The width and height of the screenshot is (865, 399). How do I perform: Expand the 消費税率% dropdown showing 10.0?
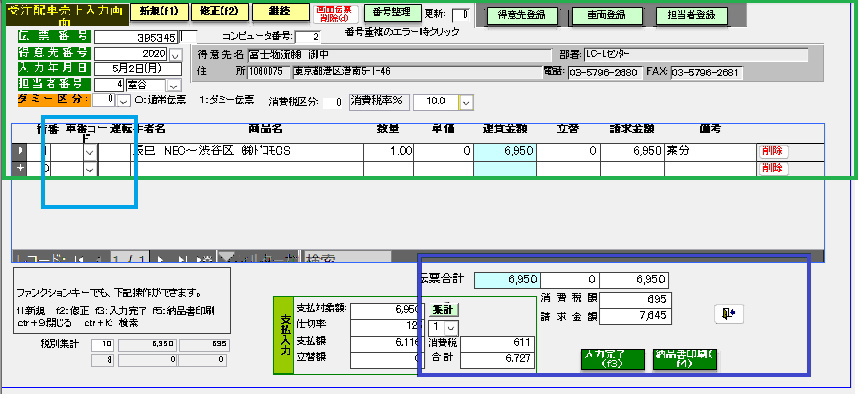(467, 103)
